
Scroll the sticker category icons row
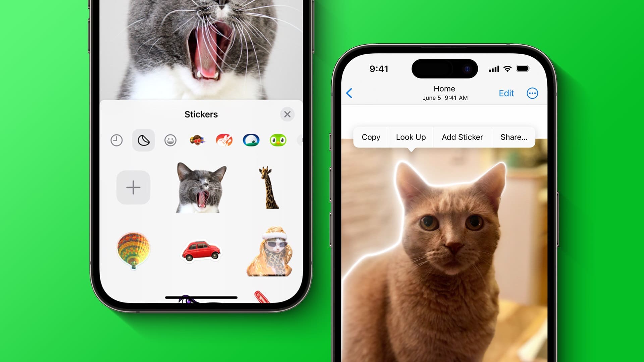201,140
